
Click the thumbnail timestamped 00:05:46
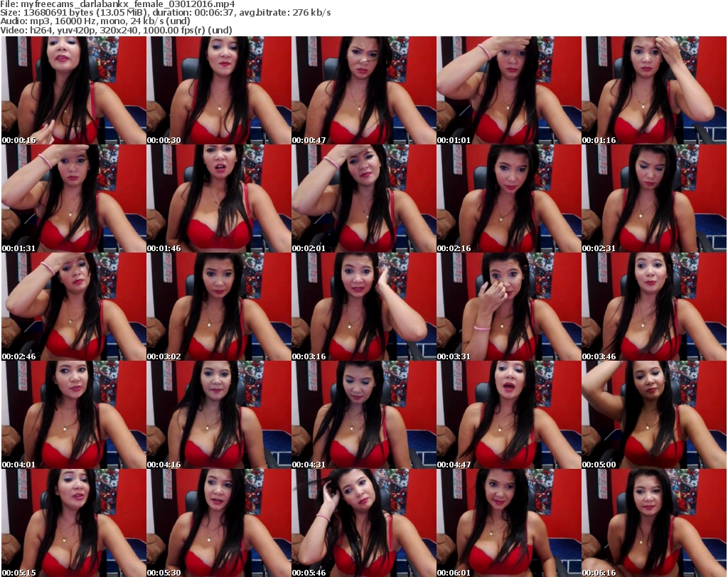click(363, 523)
